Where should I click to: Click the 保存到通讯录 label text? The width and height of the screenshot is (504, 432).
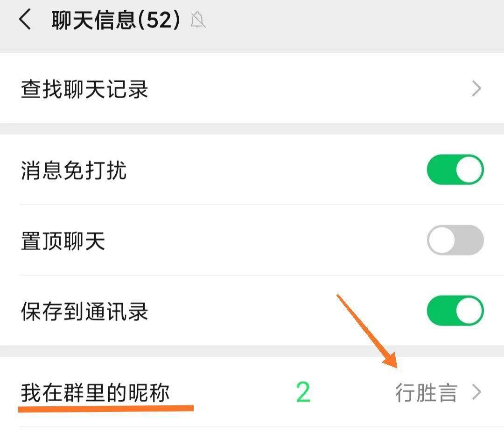click(x=84, y=312)
